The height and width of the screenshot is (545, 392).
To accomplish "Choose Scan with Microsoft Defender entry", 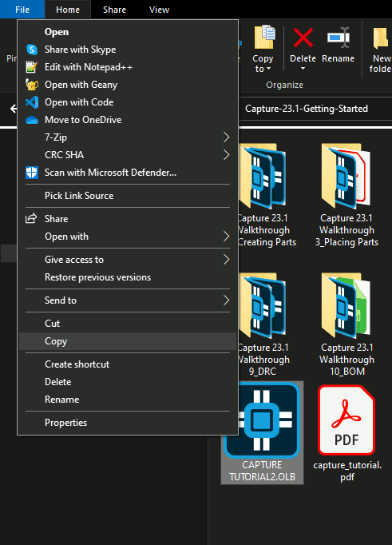I will point(128,173).
